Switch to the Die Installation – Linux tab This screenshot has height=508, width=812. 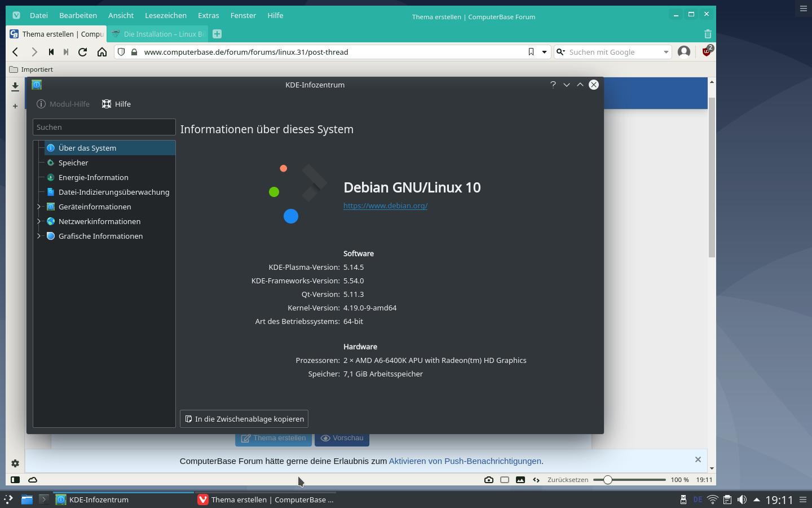coord(158,34)
